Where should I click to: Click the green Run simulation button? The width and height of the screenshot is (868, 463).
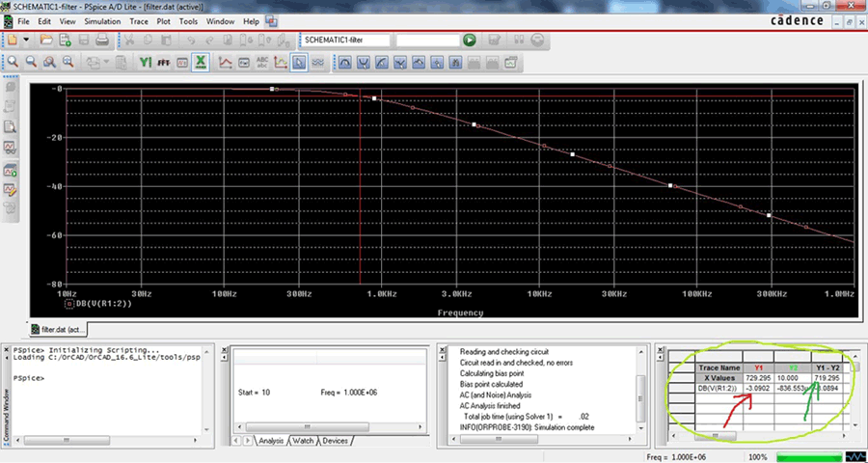(x=470, y=40)
